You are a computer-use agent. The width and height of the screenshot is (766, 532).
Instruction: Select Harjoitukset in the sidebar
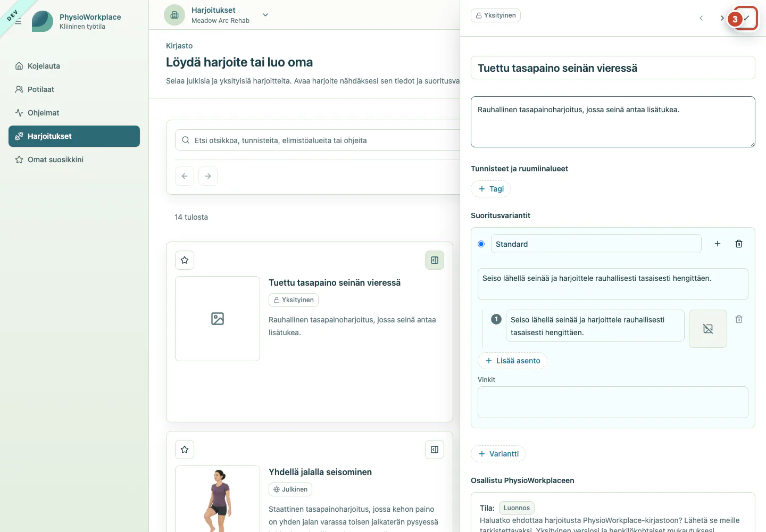(x=74, y=136)
